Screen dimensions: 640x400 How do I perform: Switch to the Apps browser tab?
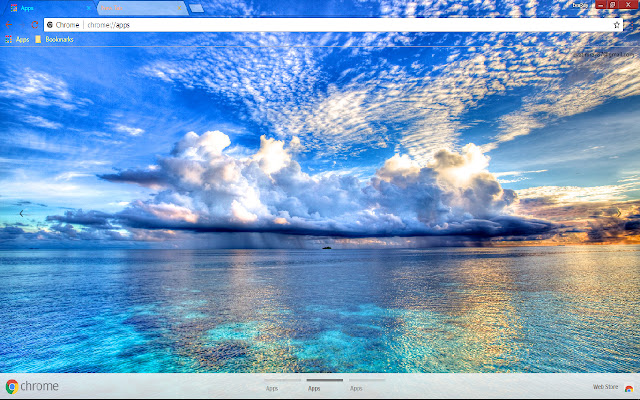51,8
